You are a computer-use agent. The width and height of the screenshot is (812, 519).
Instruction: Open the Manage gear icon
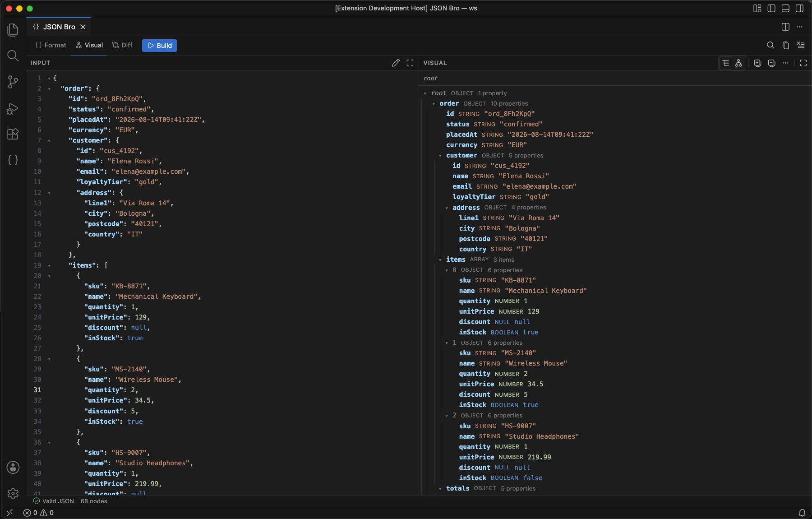13,493
